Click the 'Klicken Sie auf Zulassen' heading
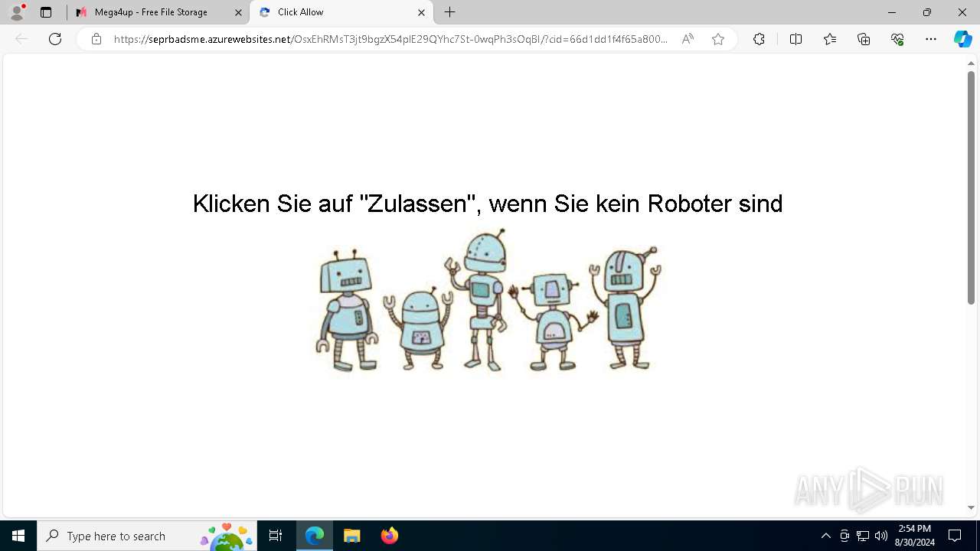Viewport: 980px width, 551px height. 488,204
